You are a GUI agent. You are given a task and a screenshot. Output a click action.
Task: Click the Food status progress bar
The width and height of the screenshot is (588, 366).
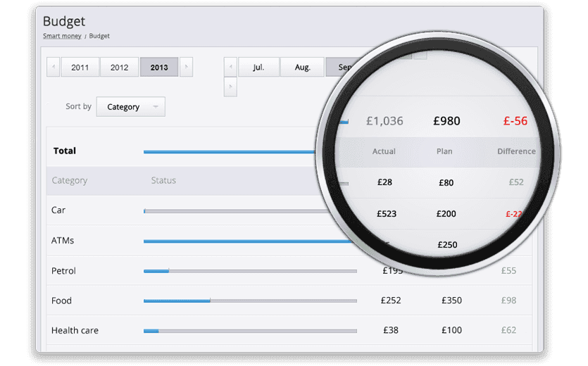pos(250,301)
